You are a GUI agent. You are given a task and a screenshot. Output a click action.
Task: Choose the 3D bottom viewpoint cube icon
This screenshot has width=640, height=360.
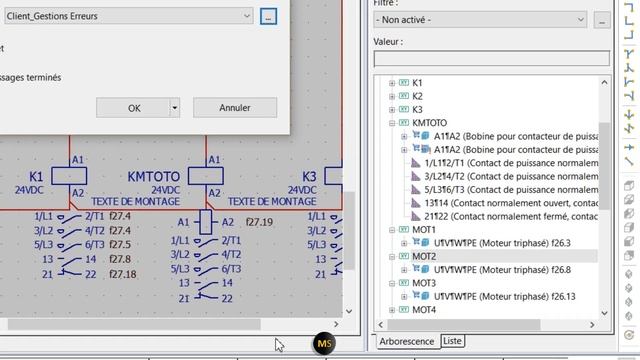click(629, 200)
